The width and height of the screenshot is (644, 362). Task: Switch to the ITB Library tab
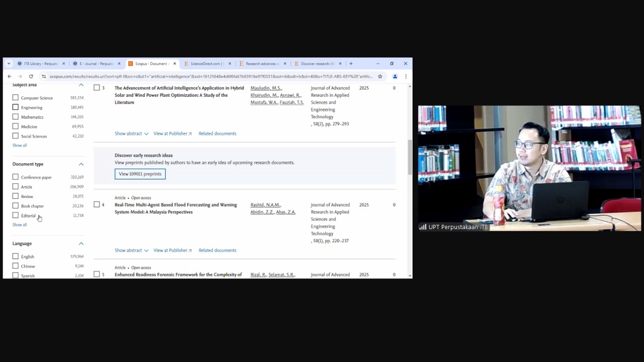pyautogui.click(x=40, y=64)
